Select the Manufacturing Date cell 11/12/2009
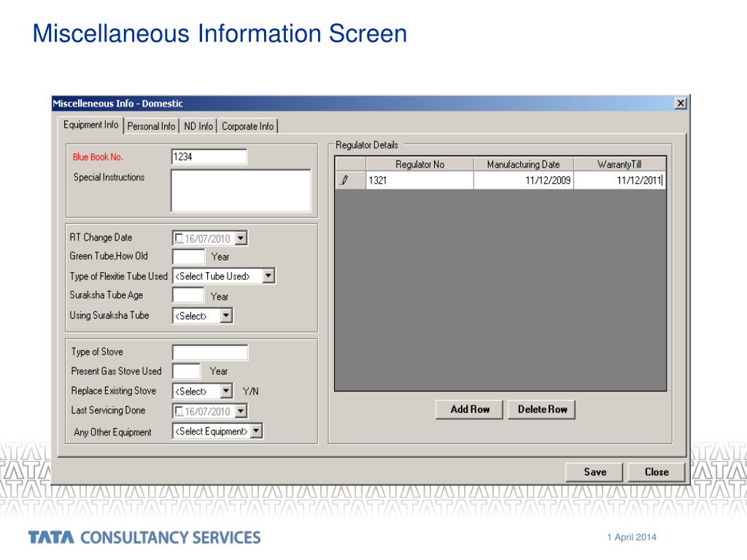 point(524,181)
